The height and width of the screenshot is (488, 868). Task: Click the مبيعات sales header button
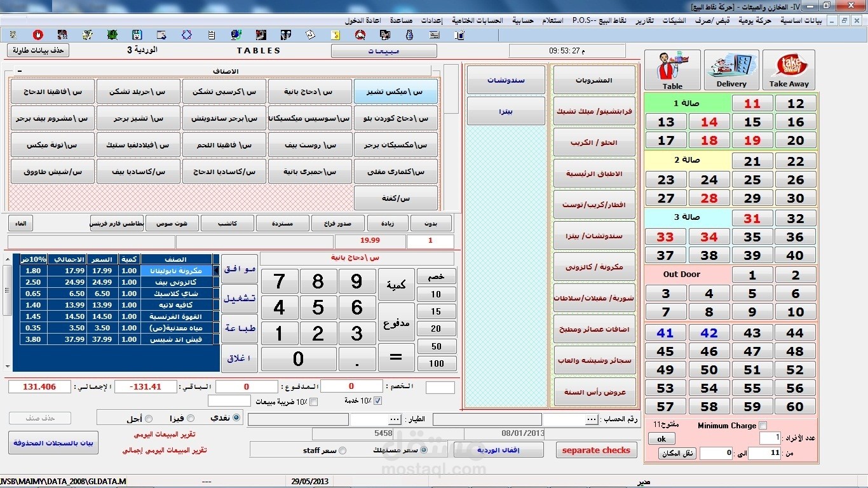click(x=384, y=51)
